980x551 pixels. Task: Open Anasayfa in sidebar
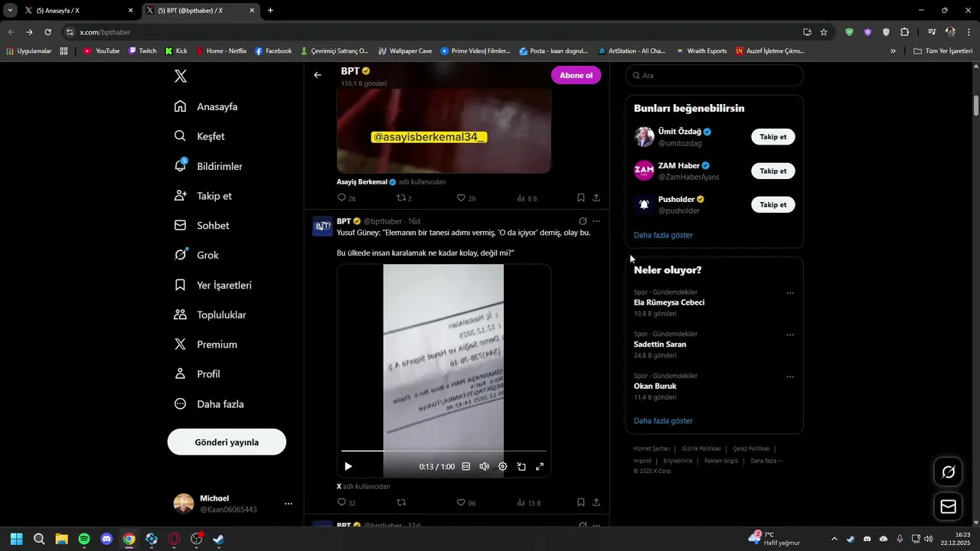(207, 106)
